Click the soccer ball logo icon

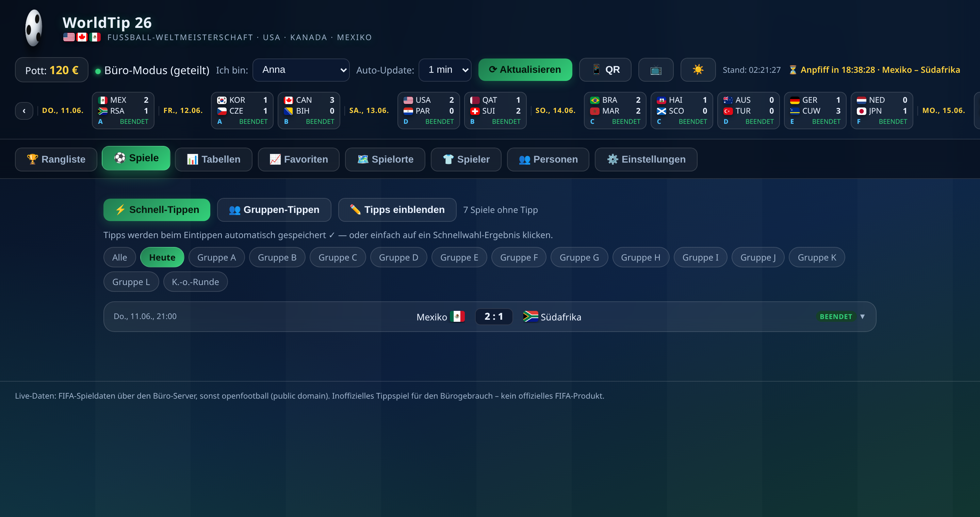(33, 28)
